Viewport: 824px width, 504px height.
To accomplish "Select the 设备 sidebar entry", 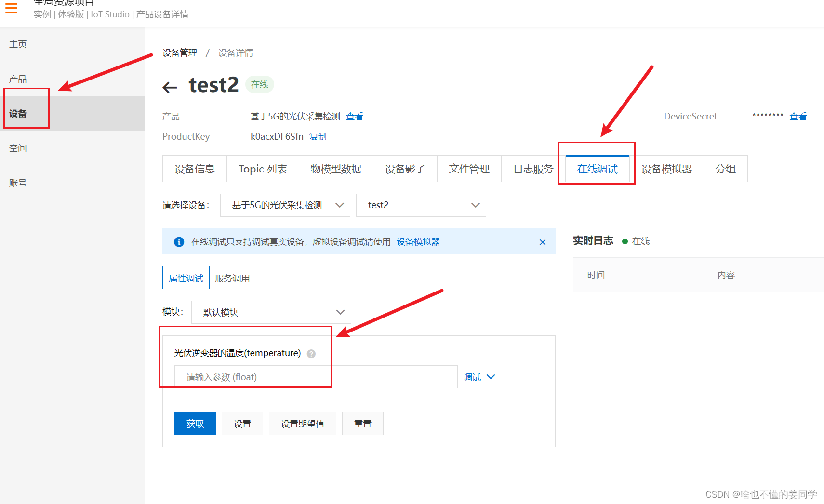I will (x=18, y=113).
